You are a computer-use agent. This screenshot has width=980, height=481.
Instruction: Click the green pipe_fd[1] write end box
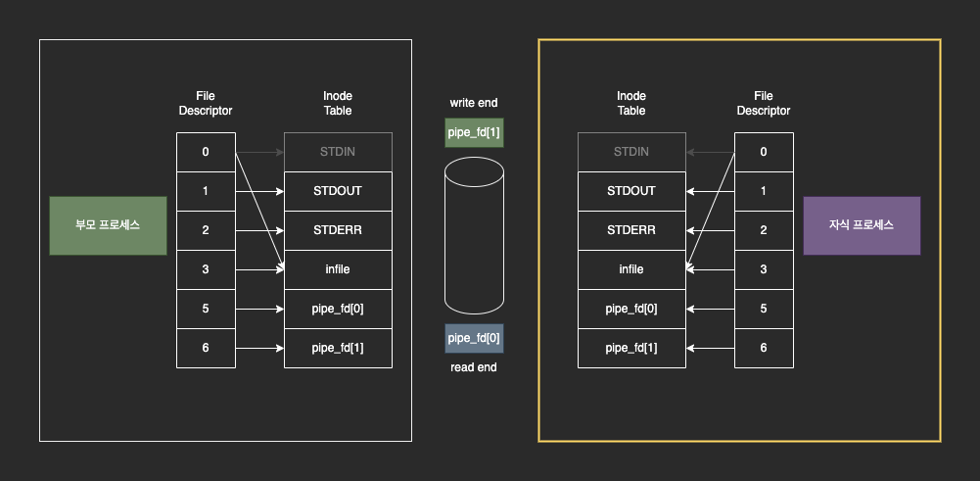(474, 132)
